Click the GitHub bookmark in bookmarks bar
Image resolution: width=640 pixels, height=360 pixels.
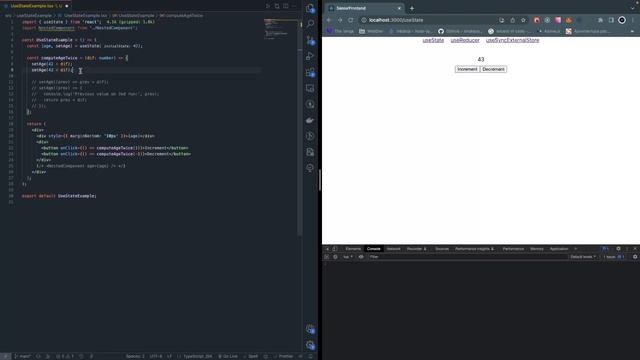[460, 31]
